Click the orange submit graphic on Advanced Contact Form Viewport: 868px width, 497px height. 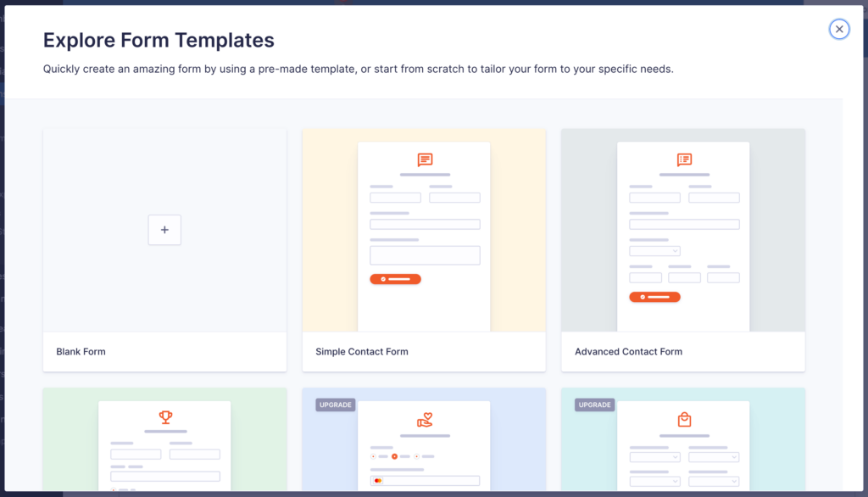654,297
